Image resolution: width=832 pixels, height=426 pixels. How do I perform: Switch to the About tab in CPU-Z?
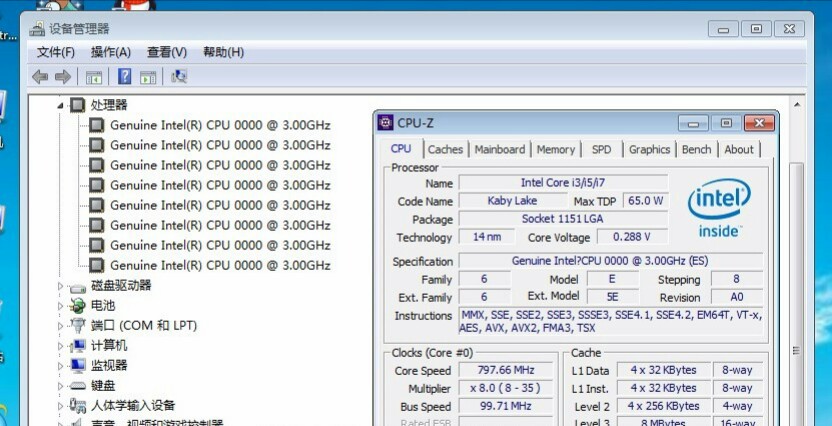click(x=739, y=150)
